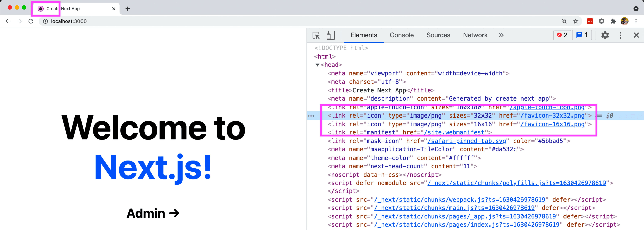Open the /apple-touch-icon.png link

click(547, 107)
